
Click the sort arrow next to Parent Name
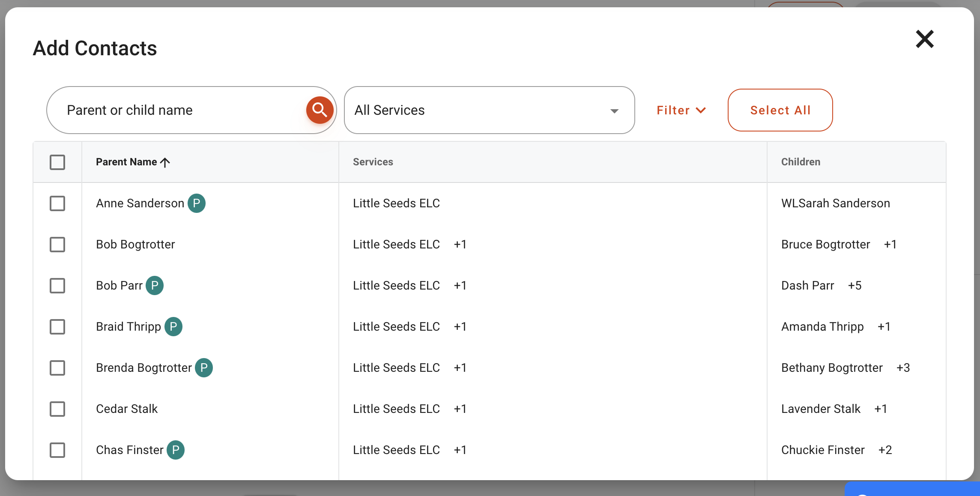click(x=165, y=162)
